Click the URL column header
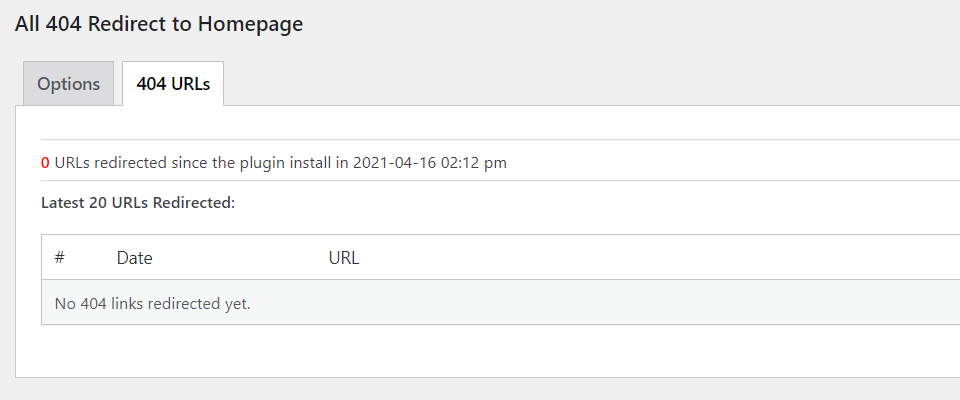This screenshot has width=960, height=400. click(x=343, y=258)
